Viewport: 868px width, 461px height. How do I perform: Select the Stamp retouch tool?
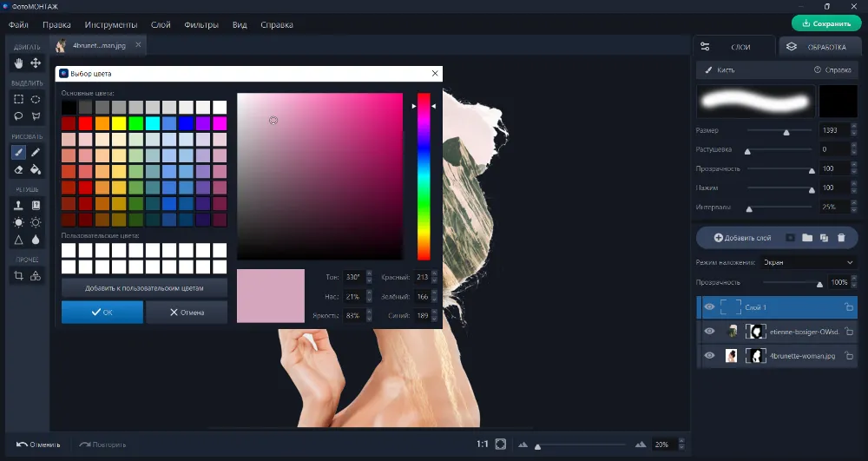(x=18, y=205)
